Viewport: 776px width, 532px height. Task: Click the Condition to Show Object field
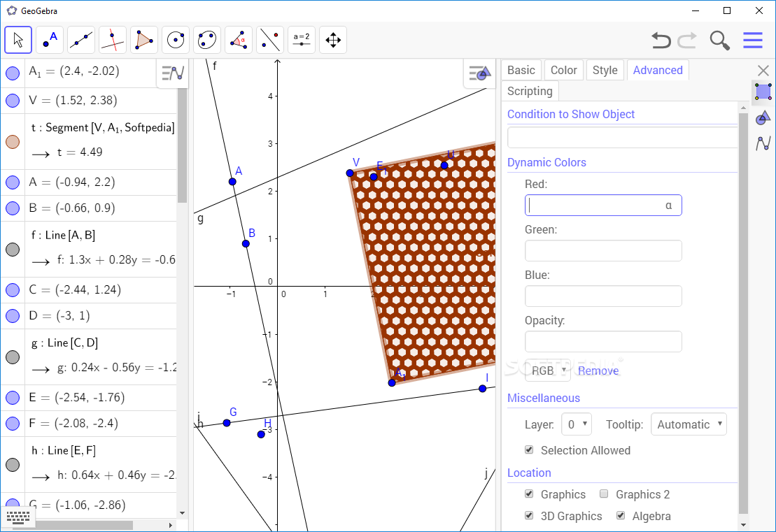pos(622,138)
